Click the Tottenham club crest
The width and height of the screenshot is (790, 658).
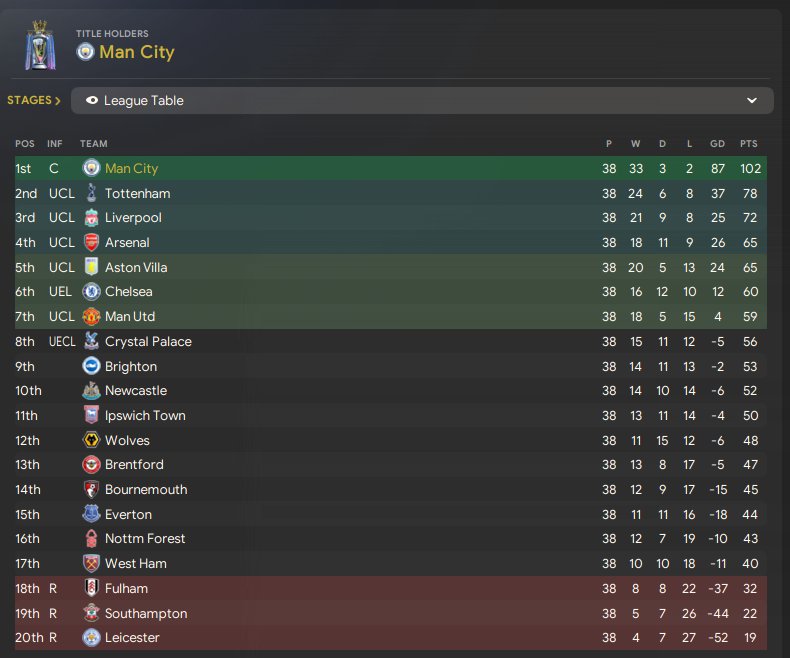click(91, 193)
